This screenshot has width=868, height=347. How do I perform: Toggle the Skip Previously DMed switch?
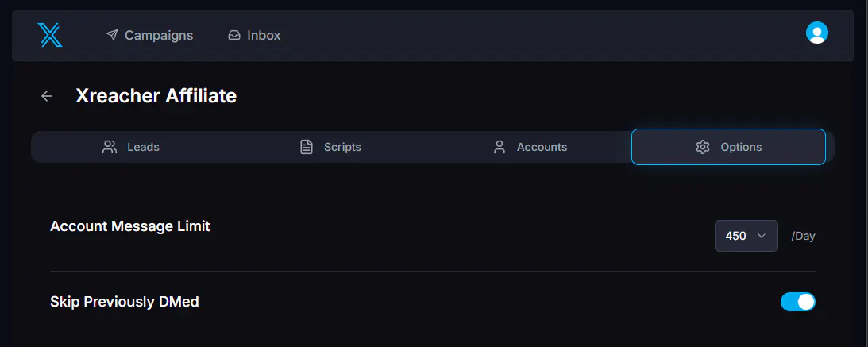click(x=797, y=302)
